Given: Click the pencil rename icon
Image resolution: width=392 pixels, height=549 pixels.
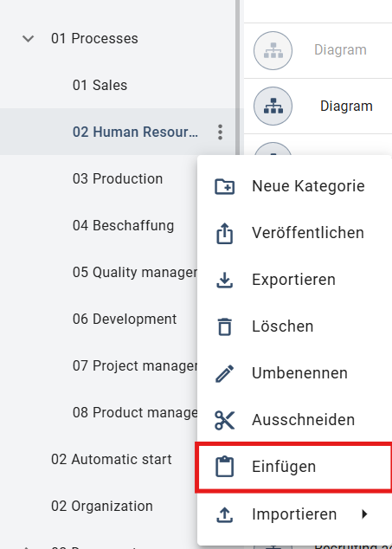Looking at the screenshot, I should [x=224, y=373].
